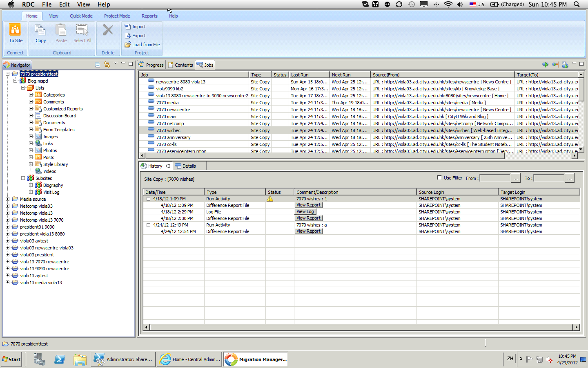
Task: Close the History tab with its X
Action: point(168,166)
